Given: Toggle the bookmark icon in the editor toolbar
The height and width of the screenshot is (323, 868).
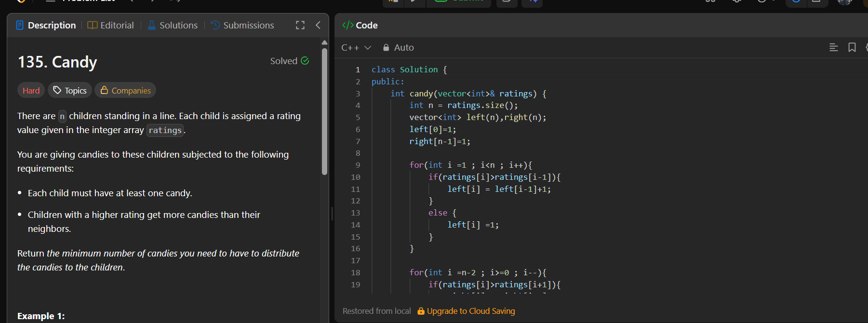Looking at the screenshot, I should 852,47.
